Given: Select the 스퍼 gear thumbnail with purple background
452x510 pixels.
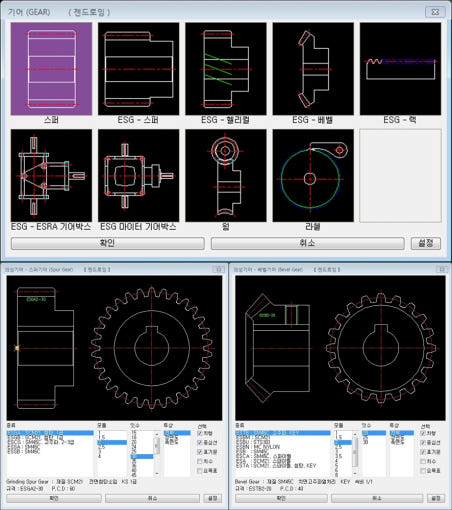Looking at the screenshot, I should coord(51,69).
